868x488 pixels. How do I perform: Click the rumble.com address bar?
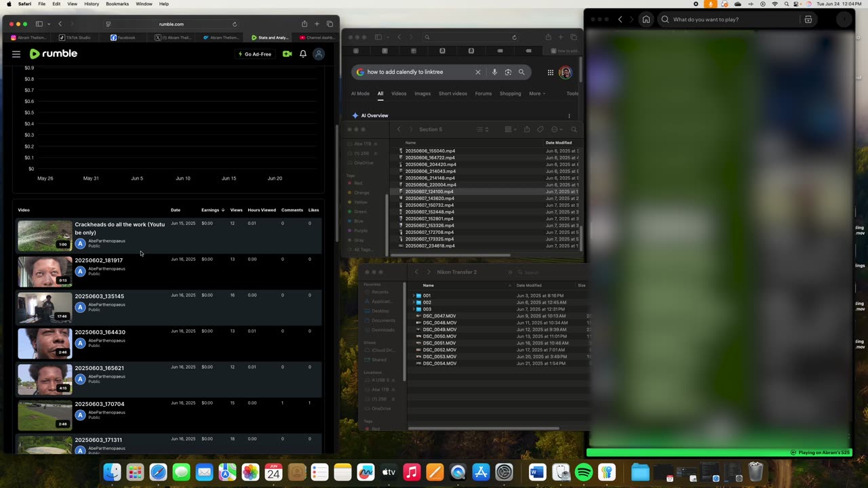pyautogui.click(x=171, y=24)
